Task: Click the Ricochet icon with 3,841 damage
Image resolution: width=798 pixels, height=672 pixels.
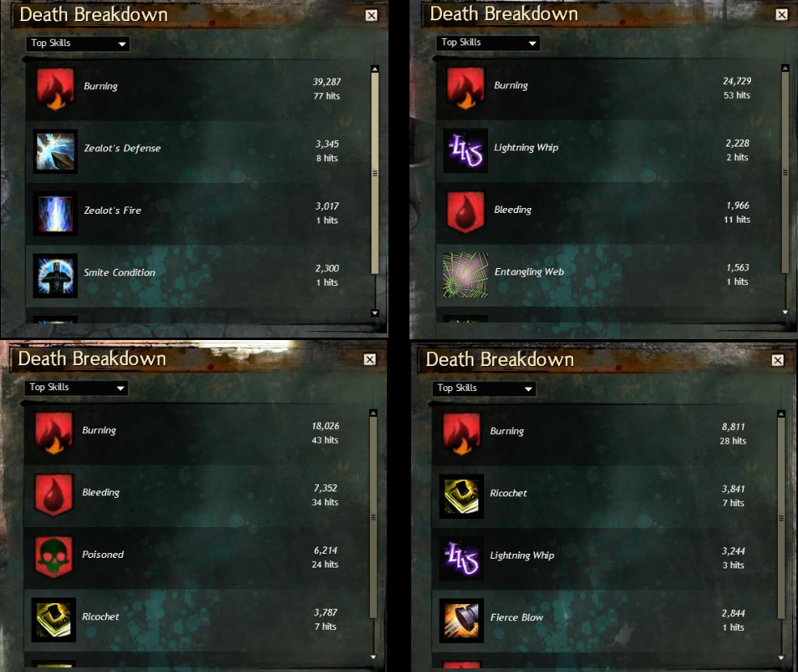Action: tap(461, 496)
